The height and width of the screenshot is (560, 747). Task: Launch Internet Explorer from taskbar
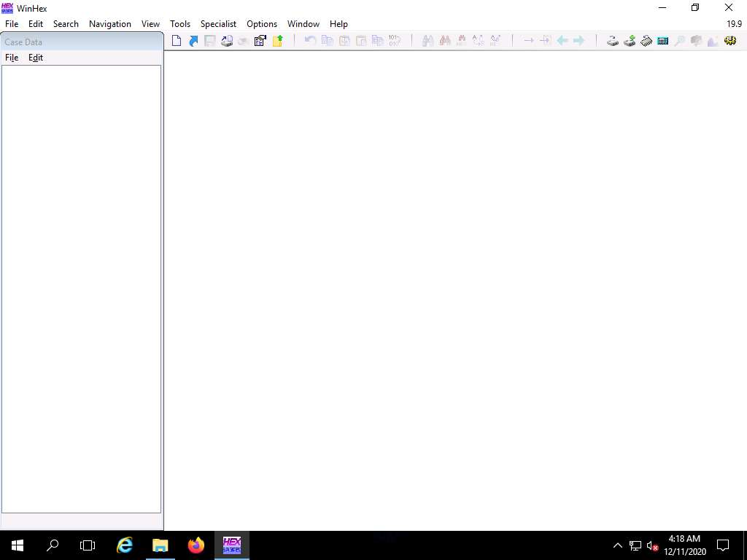pyautogui.click(x=125, y=545)
